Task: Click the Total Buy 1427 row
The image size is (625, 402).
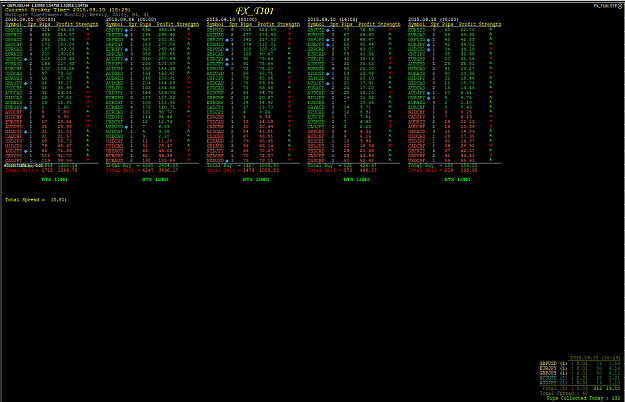Action: [243, 165]
